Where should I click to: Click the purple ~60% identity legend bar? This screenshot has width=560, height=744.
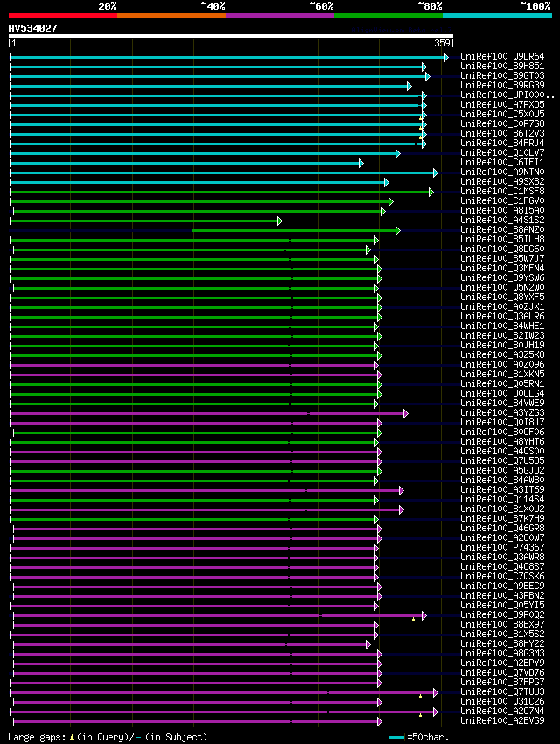[x=280, y=16]
